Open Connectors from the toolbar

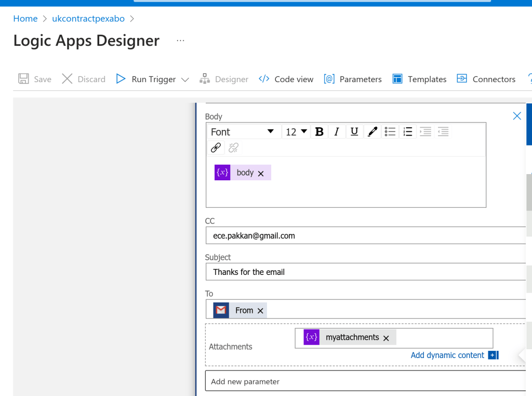coord(486,79)
